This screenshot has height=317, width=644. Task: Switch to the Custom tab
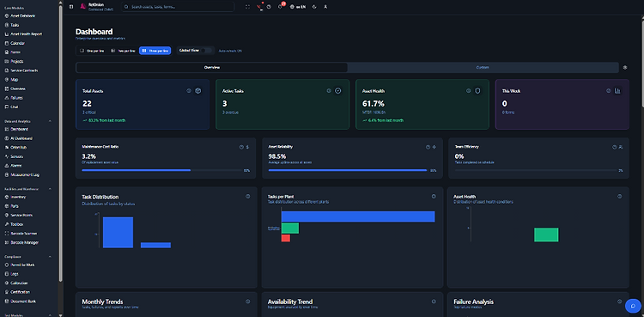[483, 67]
